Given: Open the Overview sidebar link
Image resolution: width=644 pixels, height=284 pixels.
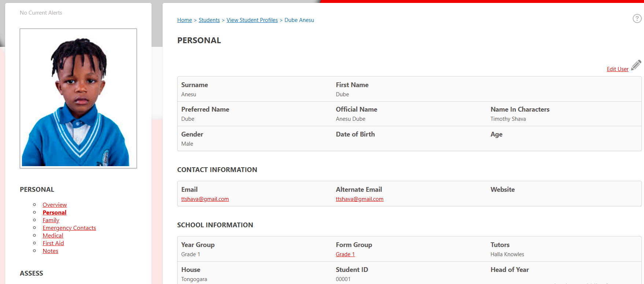Looking at the screenshot, I should [55, 205].
